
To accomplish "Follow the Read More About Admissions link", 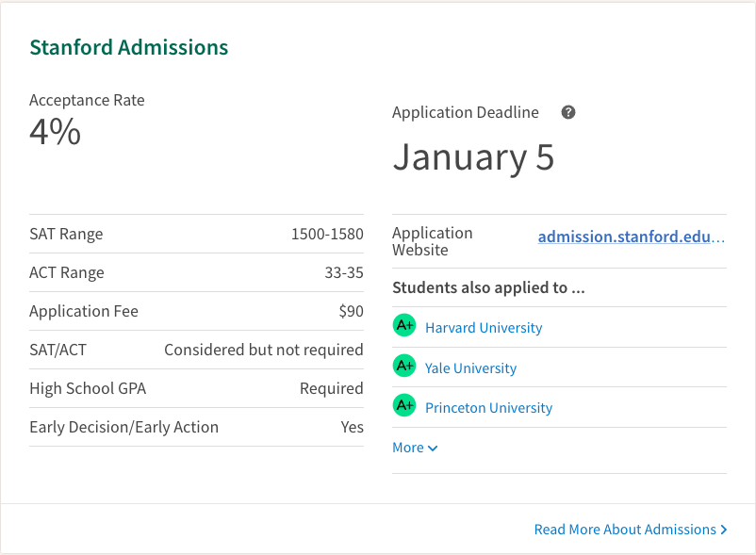I will click(x=631, y=530).
